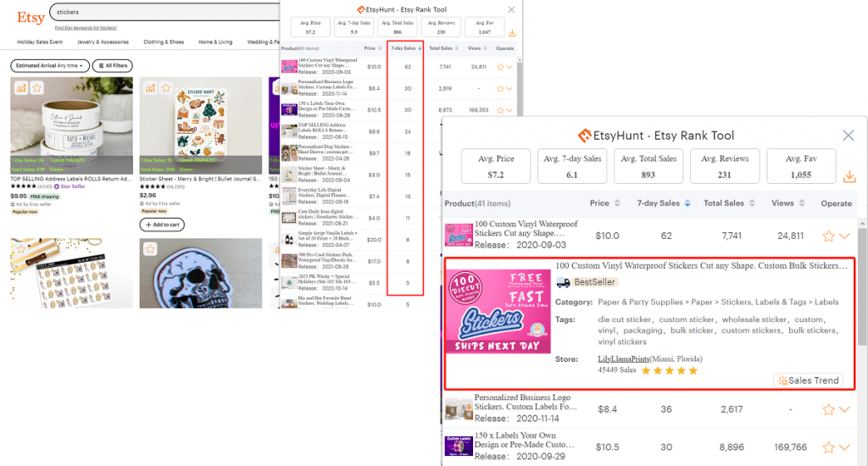Toggle favorite star on Personalized Business Logo row
Screen dimensions: 868x466
click(829, 409)
